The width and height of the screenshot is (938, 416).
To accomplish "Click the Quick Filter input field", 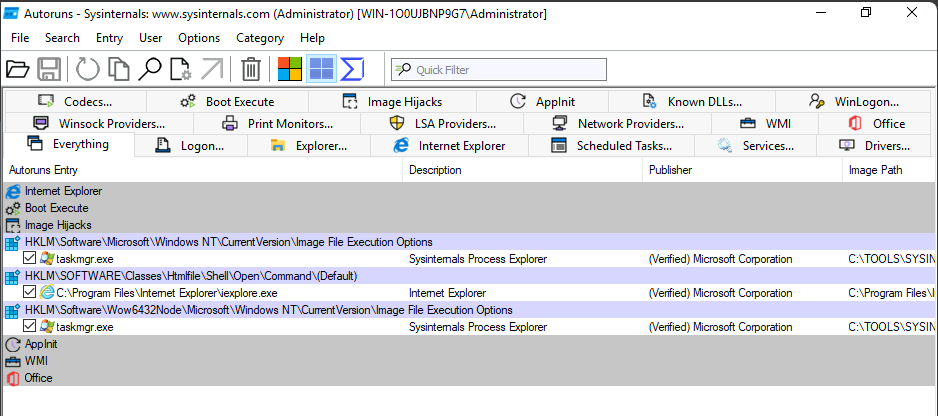I will pyautogui.click(x=499, y=69).
